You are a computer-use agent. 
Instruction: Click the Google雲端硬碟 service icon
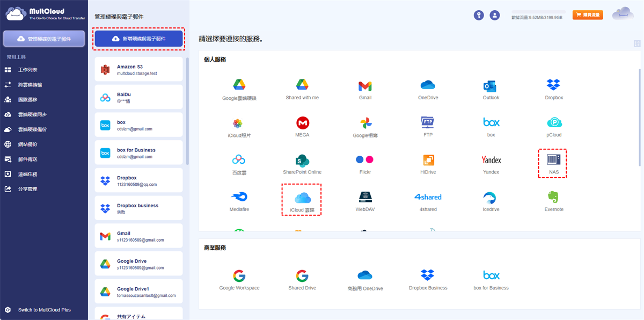coord(239,85)
